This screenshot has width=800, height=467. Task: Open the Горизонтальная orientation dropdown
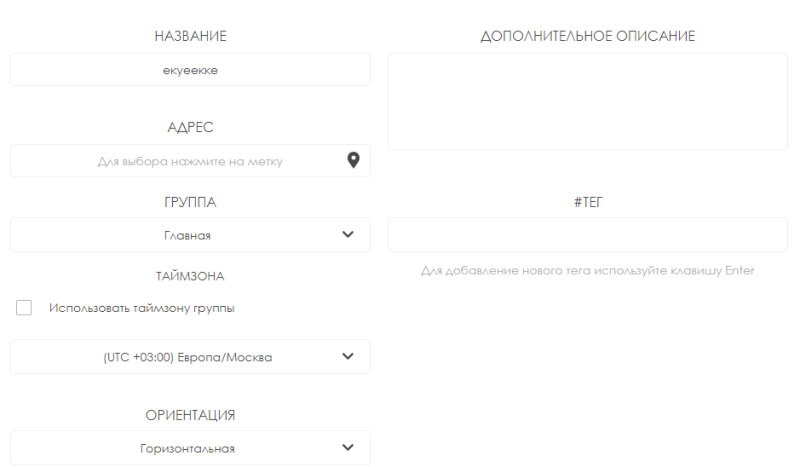click(x=188, y=448)
